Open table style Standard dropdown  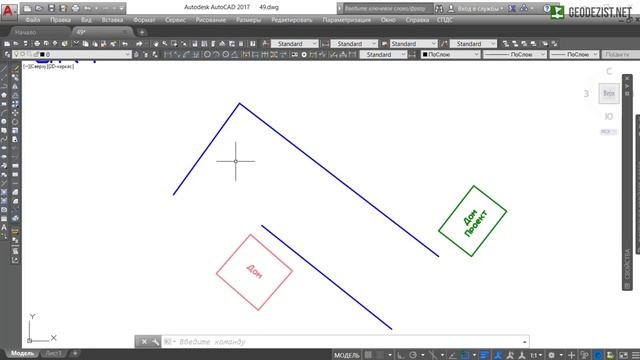click(413, 44)
